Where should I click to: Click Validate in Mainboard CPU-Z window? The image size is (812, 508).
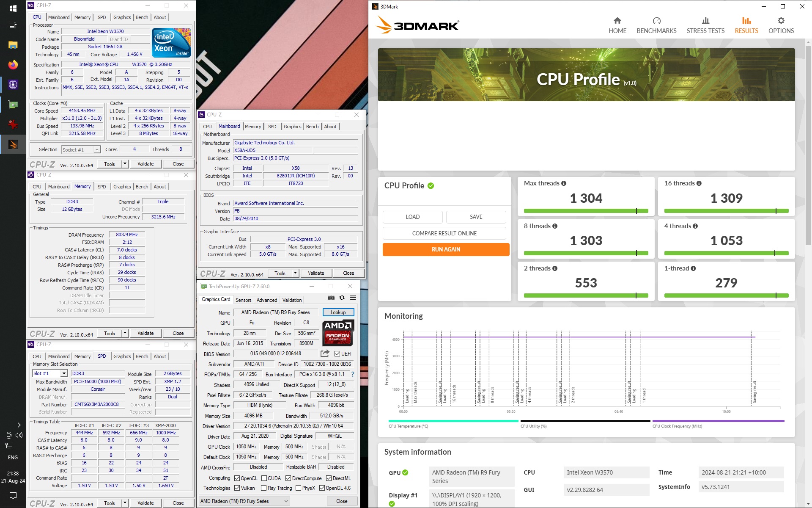click(x=316, y=273)
